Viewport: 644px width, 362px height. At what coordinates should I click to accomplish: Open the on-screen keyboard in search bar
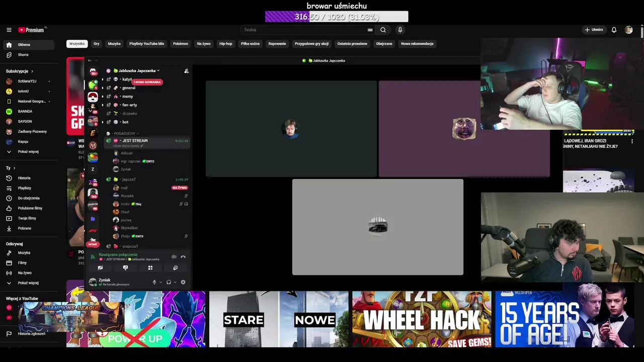[x=370, y=30]
